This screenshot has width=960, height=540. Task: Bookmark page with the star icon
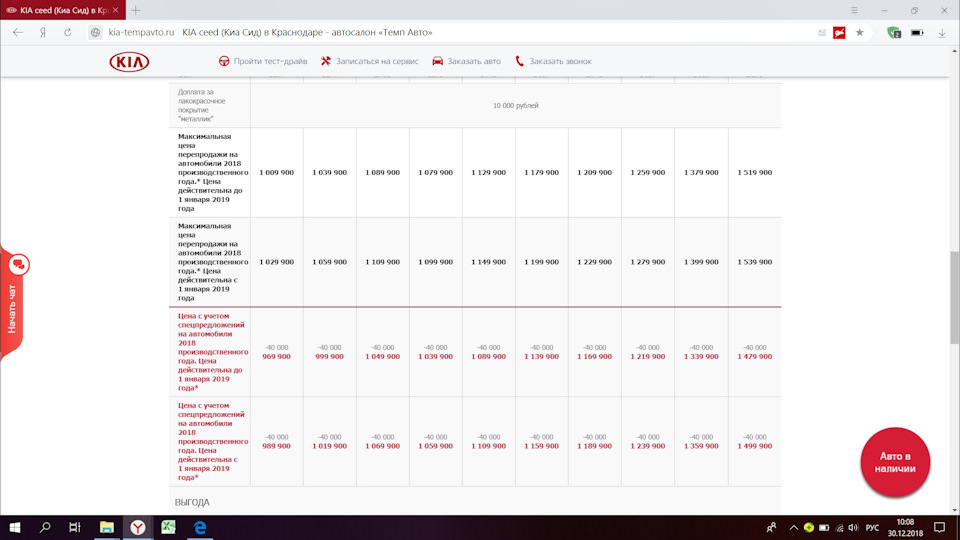(860, 32)
